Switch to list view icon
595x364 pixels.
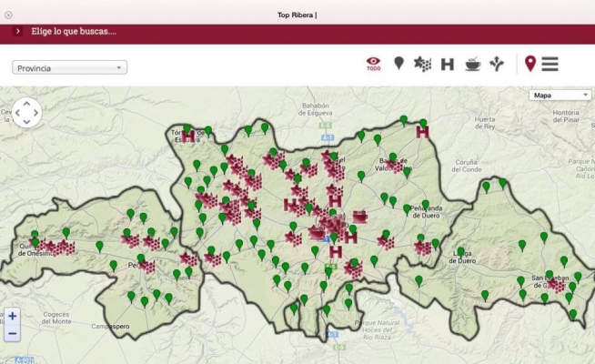click(550, 64)
